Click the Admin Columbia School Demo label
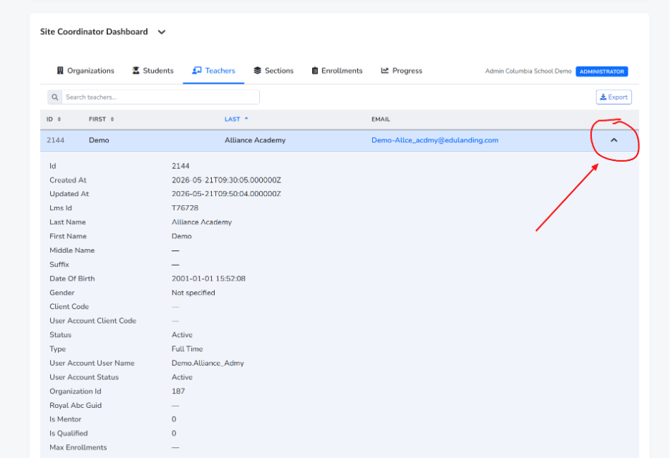The image size is (670, 458). pos(528,71)
